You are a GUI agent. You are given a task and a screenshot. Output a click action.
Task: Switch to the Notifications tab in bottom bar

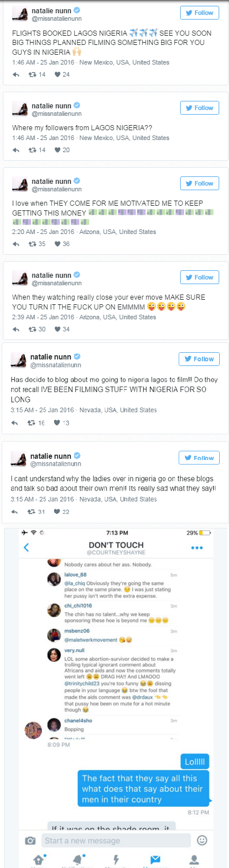[x=78, y=859]
